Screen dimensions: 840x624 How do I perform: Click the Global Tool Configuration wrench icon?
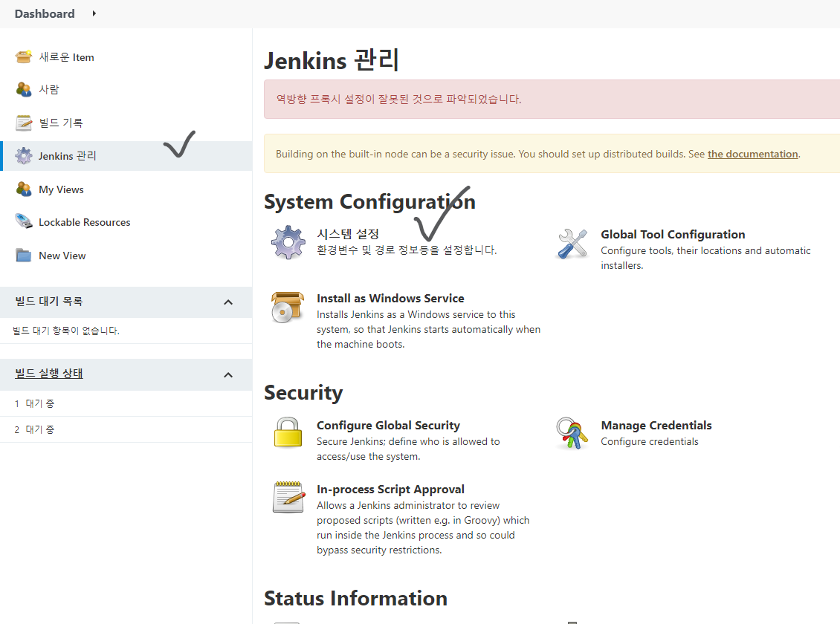pos(572,244)
